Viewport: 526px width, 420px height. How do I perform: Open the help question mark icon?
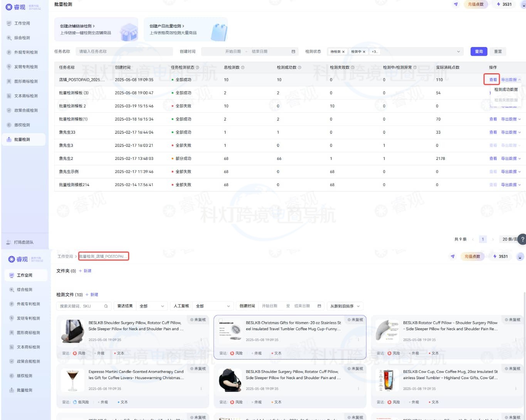click(x=523, y=239)
